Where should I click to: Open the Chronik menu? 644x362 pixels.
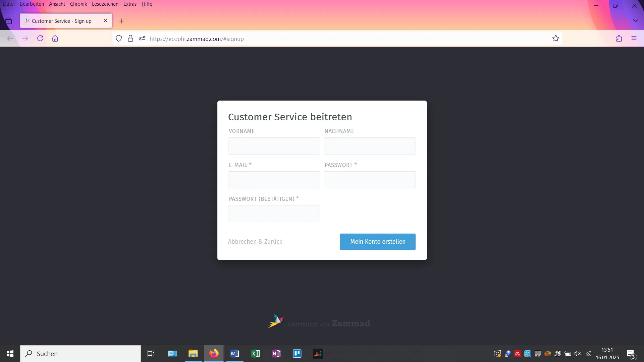tap(78, 4)
